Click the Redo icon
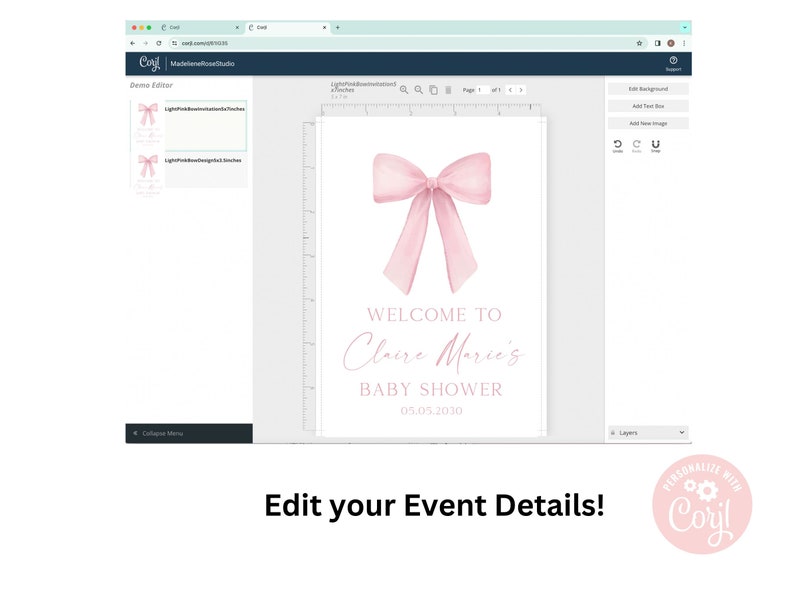The height and width of the screenshot is (596, 794). pos(637,146)
